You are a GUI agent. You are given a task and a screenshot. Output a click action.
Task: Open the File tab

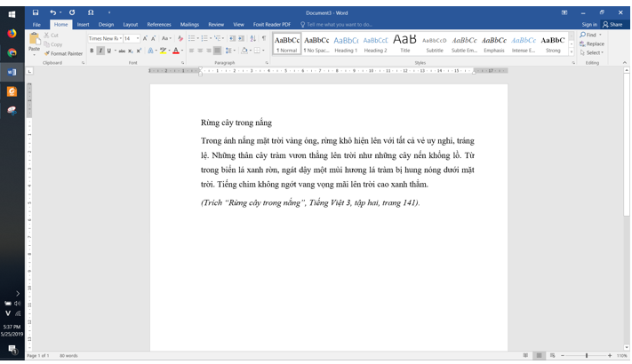pos(36,25)
